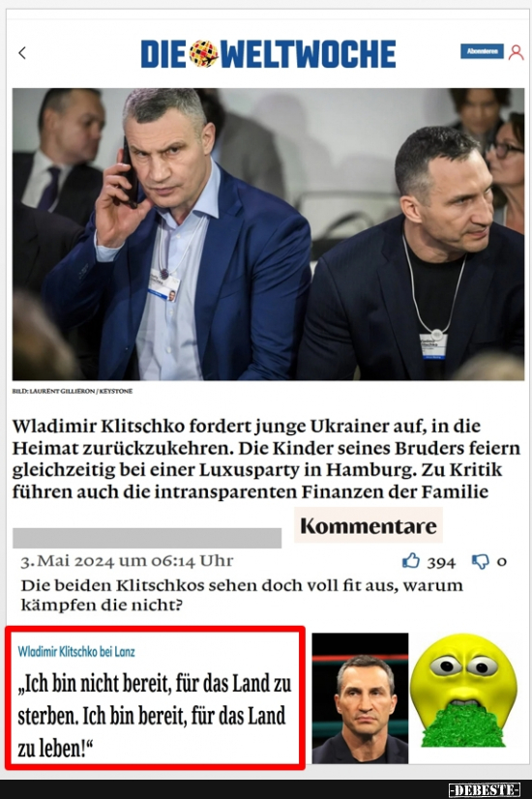Open the user account profile icon
The height and width of the screenshot is (799, 532).
pyautogui.click(x=516, y=52)
